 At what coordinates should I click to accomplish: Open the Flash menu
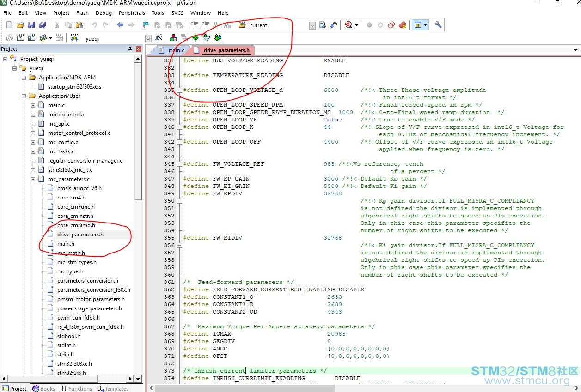coord(82,13)
